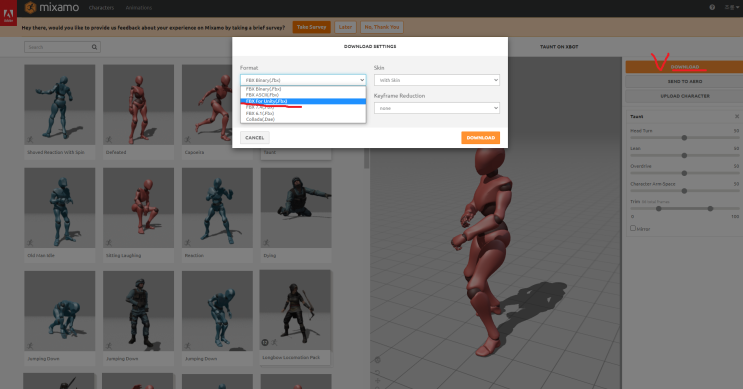Click the Lean slider handle

[x=684, y=155]
